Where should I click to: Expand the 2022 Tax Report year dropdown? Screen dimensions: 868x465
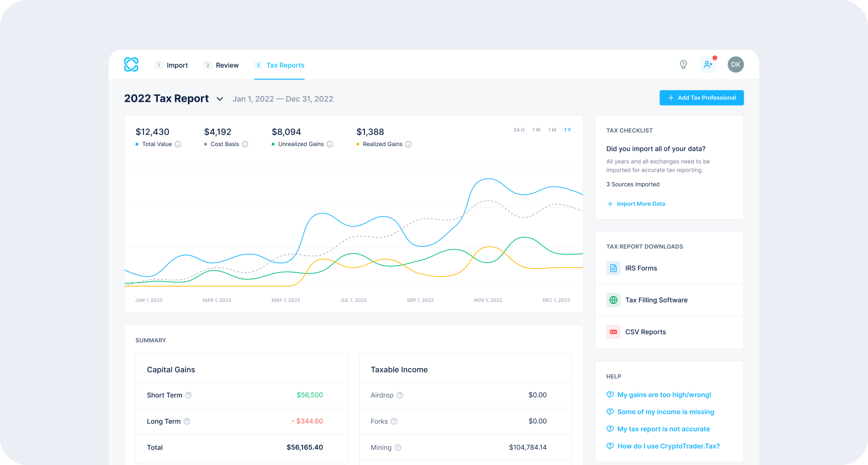pyautogui.click(x=220, y=99)
